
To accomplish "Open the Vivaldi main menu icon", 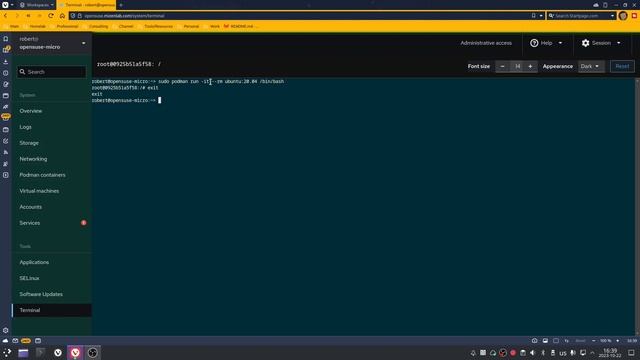I will click(x=5, y=5).
